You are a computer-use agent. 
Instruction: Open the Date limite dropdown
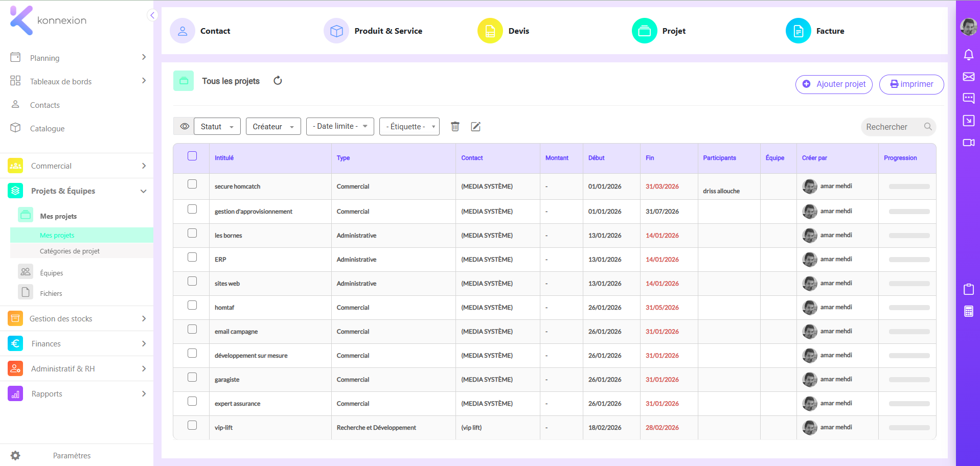click(x=340, y=126)
